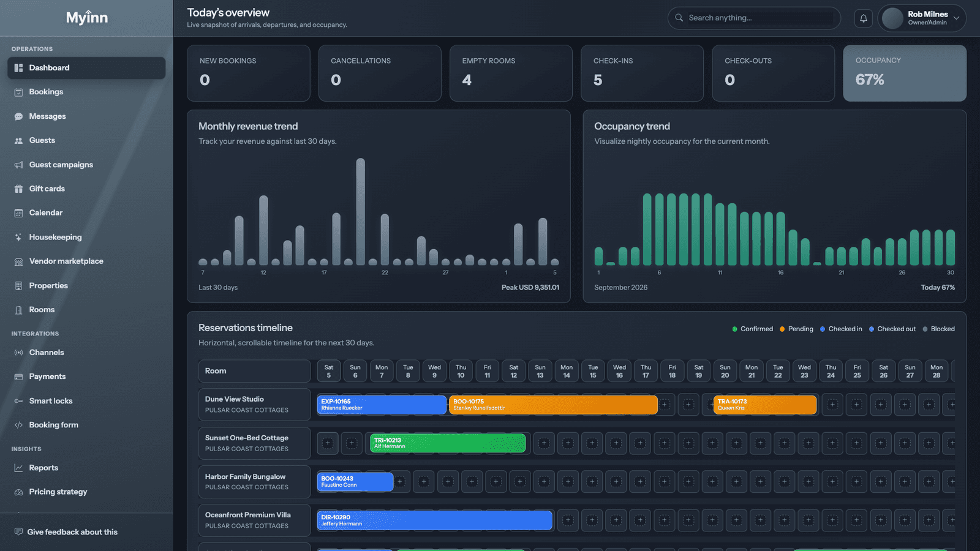The image size is (980, 551).
Task: Click the Messages chat bubble icon
Action: (x=18, y=116)
